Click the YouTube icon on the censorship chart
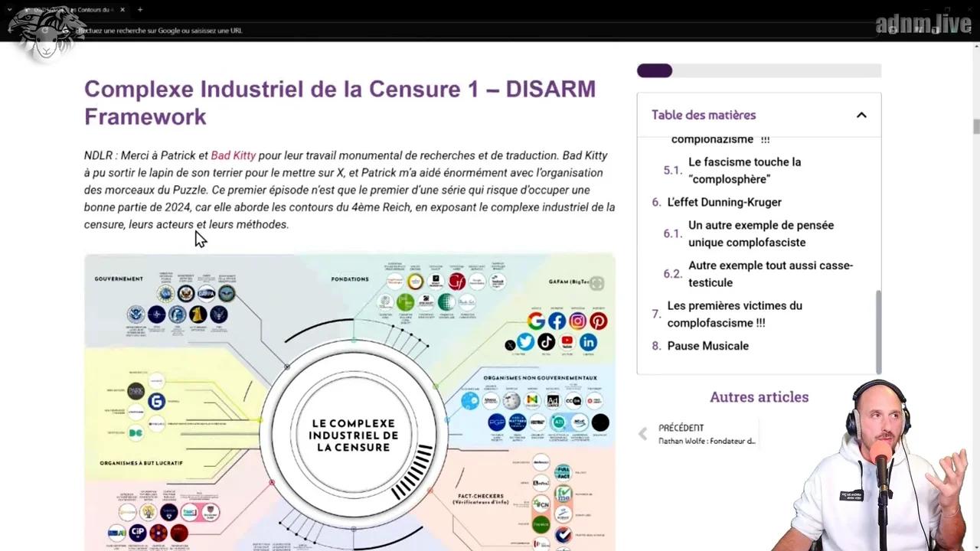The image size is (980, 551). [567, 342]
